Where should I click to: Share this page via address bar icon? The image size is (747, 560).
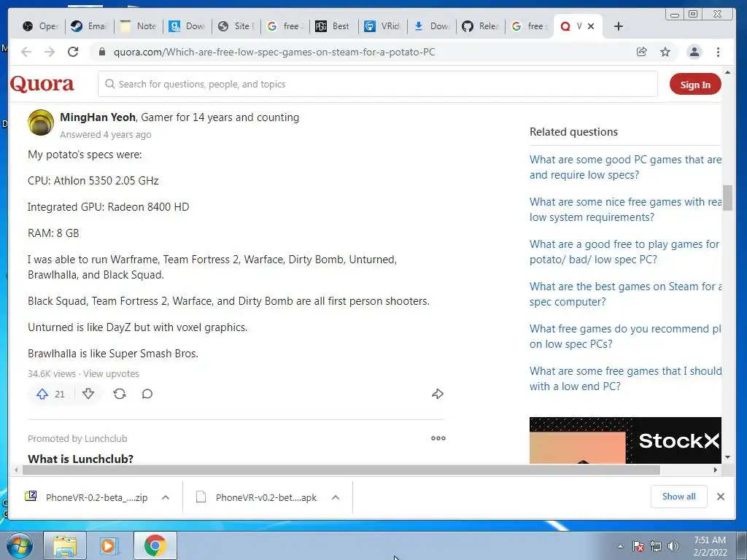(642, 52)
